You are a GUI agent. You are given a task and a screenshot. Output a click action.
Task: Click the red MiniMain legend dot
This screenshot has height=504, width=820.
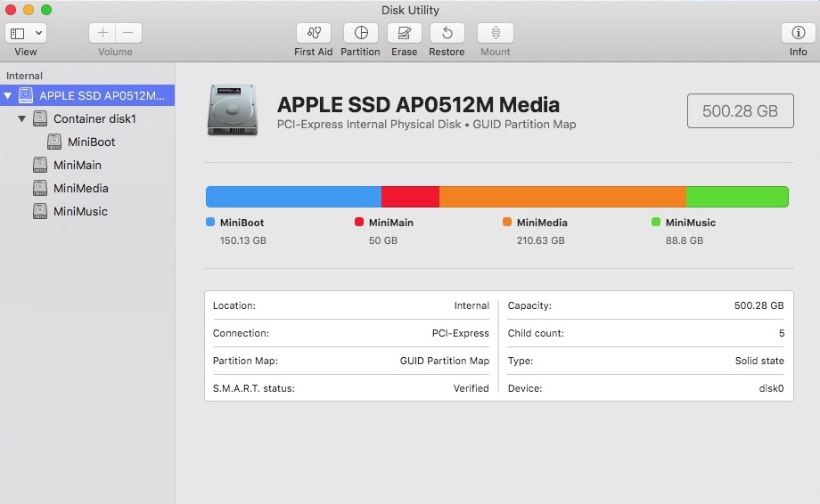coord(358,222)
